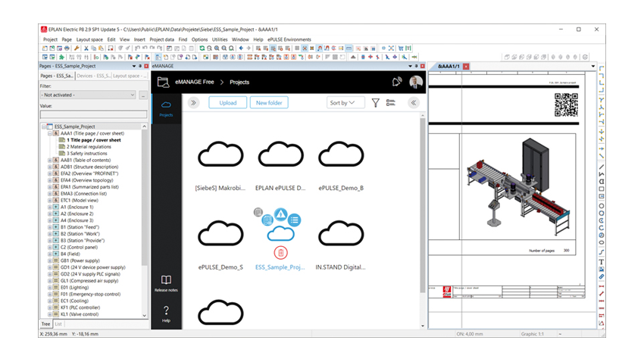Select '3 Safety instructions' page
This screenshot has height=362, width=644.
[86, 154]
